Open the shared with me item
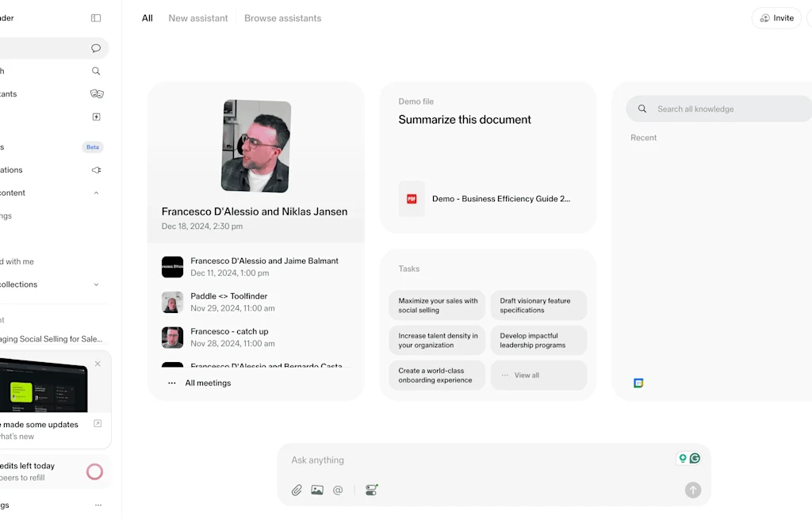The height and width of the screenshot is (519, 812). [17, 261]
